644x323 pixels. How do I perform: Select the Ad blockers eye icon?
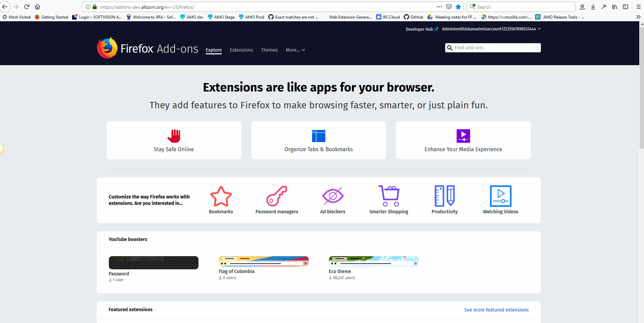(x=333, y=196)
